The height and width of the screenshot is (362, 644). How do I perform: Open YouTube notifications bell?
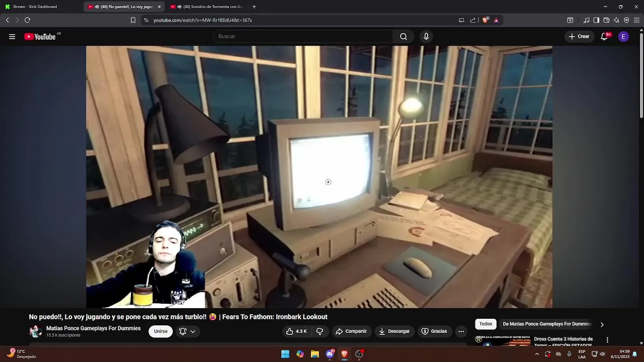[605, 37]
